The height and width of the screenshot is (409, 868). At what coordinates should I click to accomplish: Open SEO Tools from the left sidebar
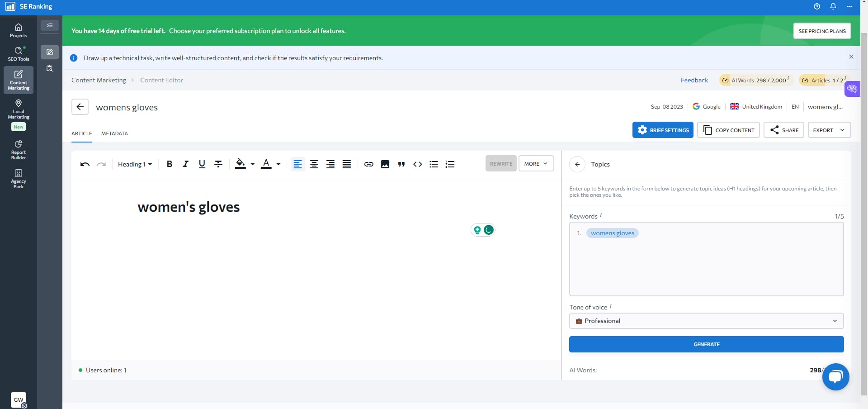tap(18, 54)
